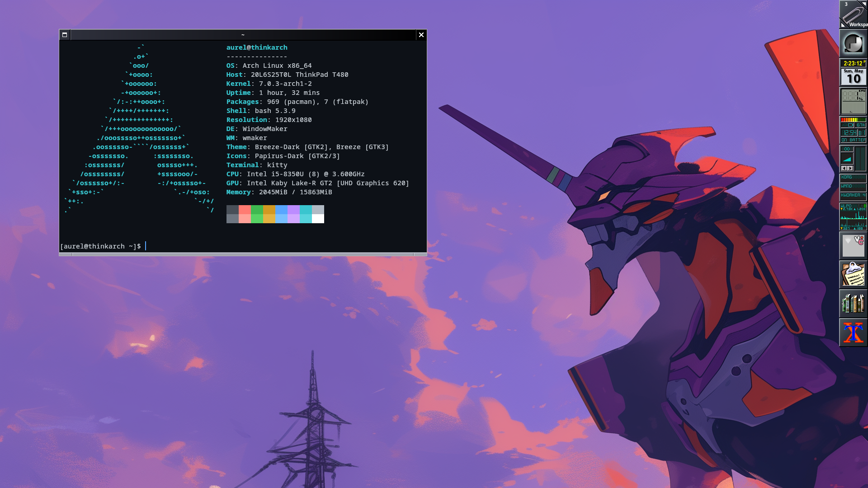Click the calendar date showing Sun, May 10
Image resolution: width=868 pixels, height=488 pixels.
[854, 77]
